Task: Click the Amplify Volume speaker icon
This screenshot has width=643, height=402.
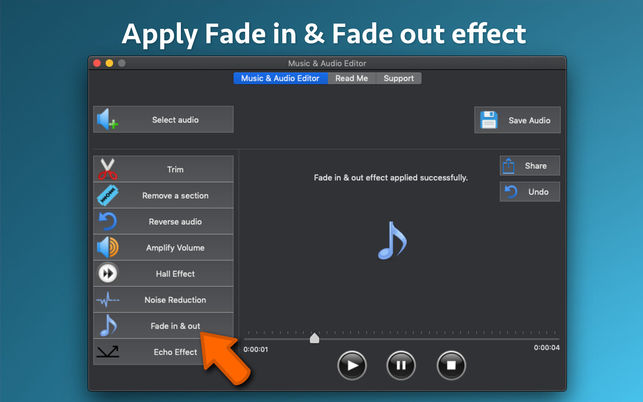Action: coord(107,247)
